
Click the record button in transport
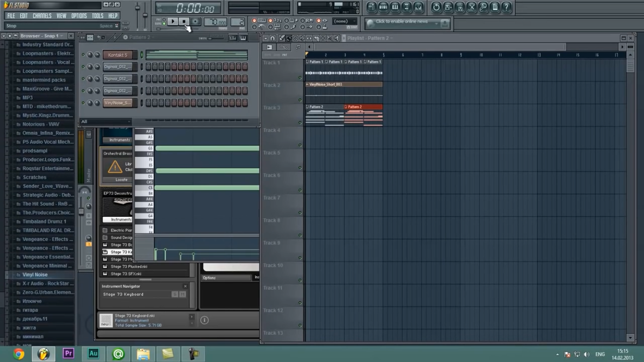(195, 21)
